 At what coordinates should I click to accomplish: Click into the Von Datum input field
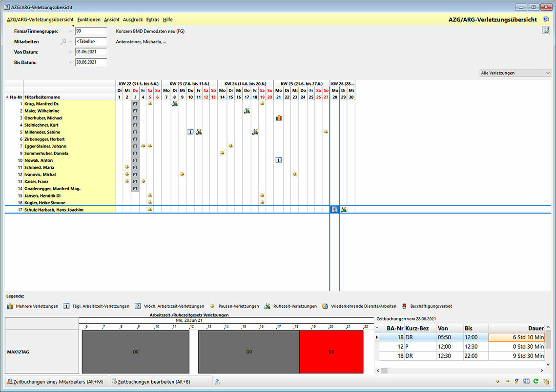[x=91, y=52]
